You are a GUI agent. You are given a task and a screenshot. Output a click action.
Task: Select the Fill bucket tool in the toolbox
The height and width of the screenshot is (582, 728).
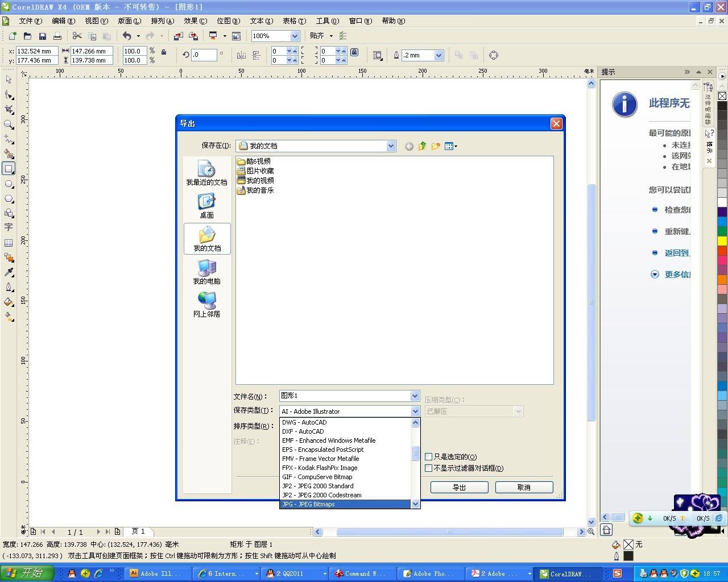[x=9, y=302]
